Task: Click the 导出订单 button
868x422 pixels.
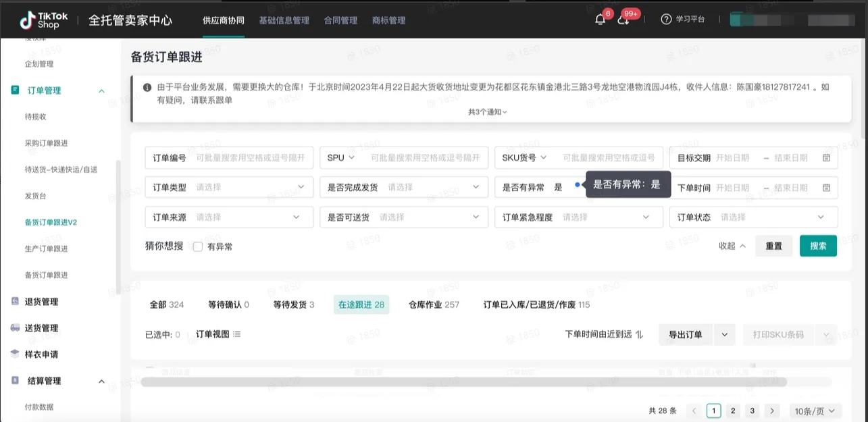Action: pyautogui.click(x=686, y=334)
